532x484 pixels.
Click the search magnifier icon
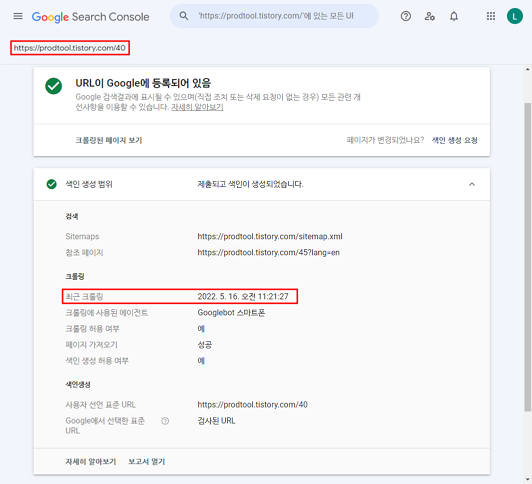tap(184, 16)
